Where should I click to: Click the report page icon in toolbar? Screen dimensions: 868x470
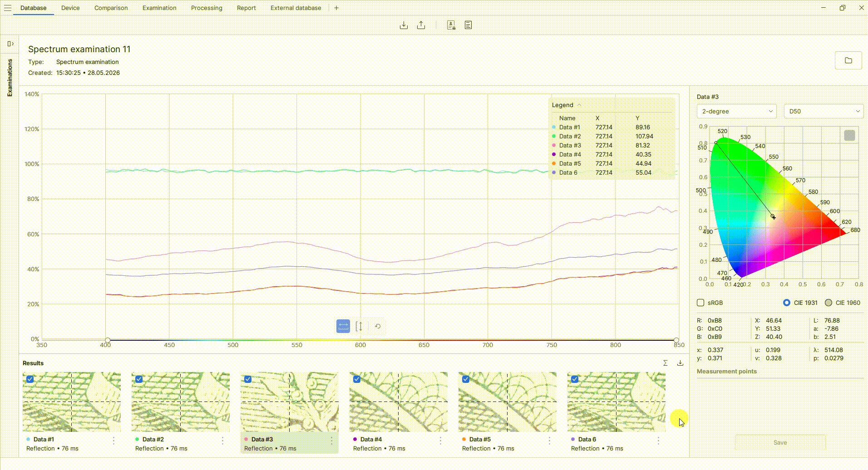pos(468,25)
